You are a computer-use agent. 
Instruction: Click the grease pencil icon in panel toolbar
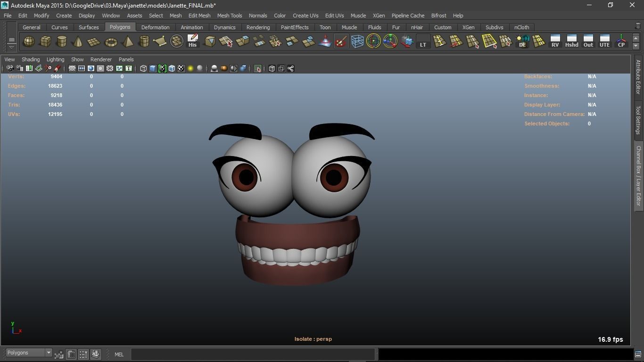coord(58,69)
